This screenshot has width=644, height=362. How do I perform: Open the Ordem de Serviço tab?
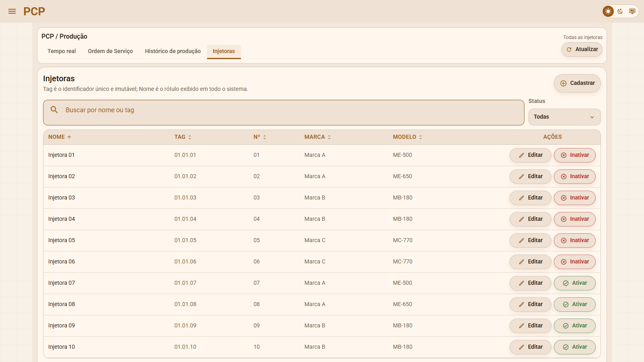(110, 51)
